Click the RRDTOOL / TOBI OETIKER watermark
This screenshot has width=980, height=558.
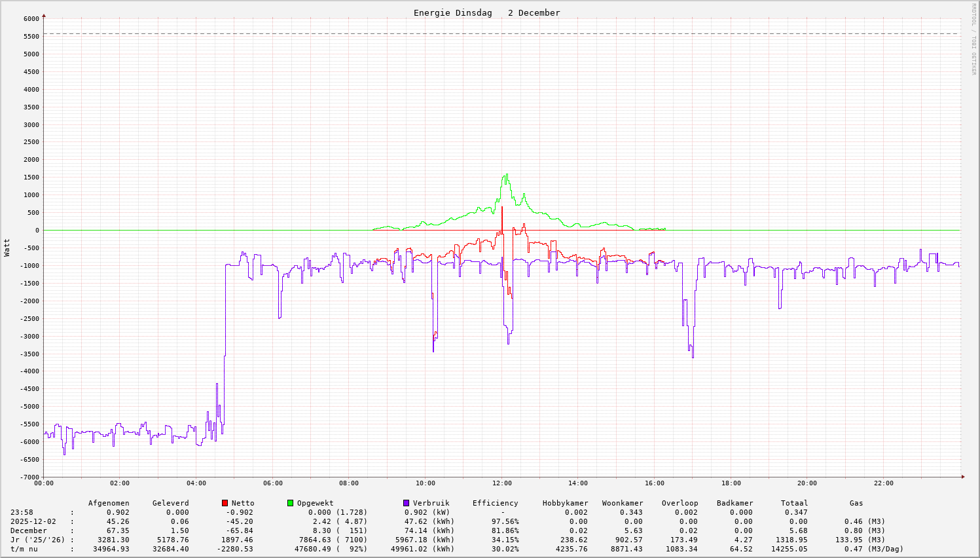pyautogui.click(x=973, y=39)
